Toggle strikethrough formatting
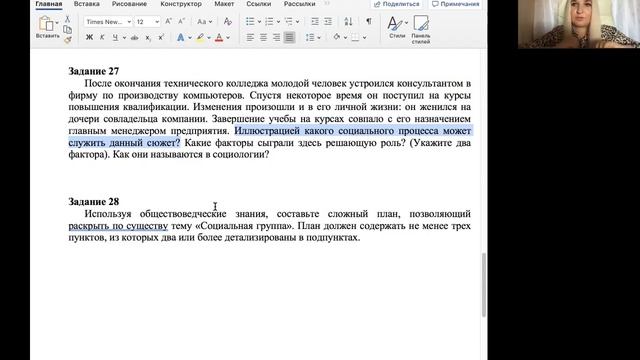640x360 pixels. point(134,38)
